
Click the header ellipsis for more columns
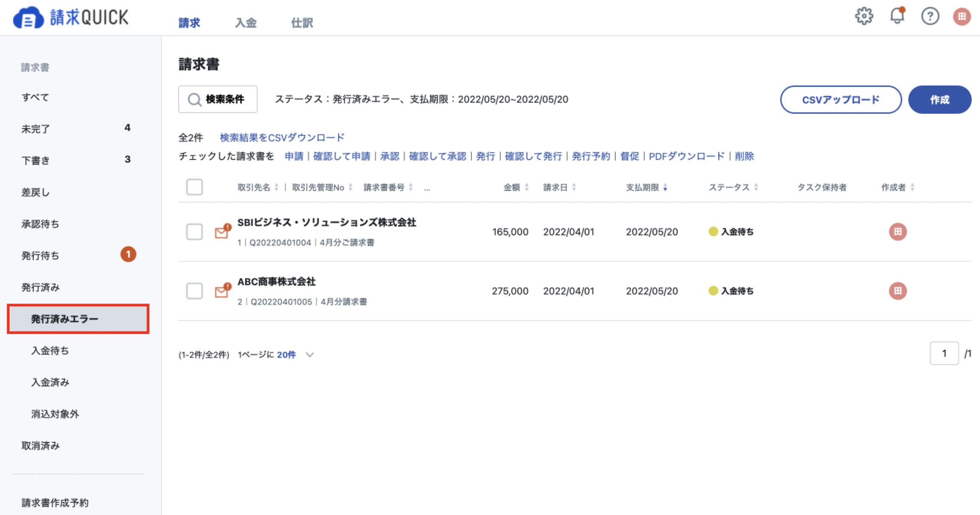coord(427,188)
